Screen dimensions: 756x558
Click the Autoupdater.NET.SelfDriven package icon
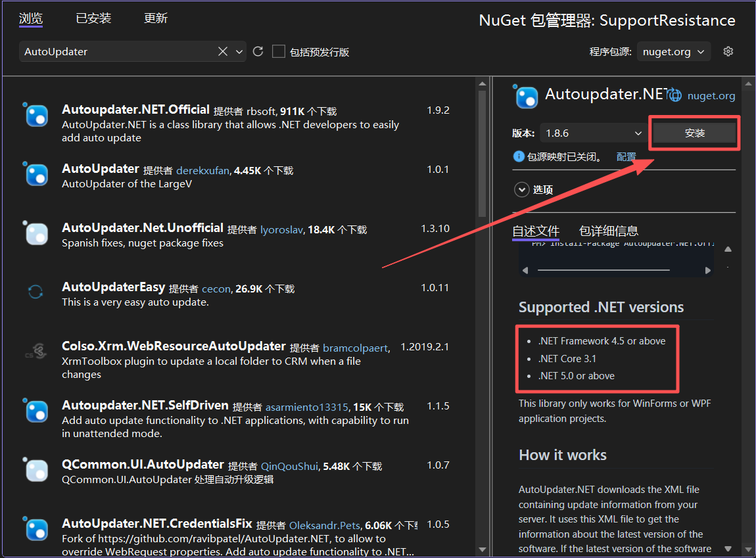coord(35,411)
